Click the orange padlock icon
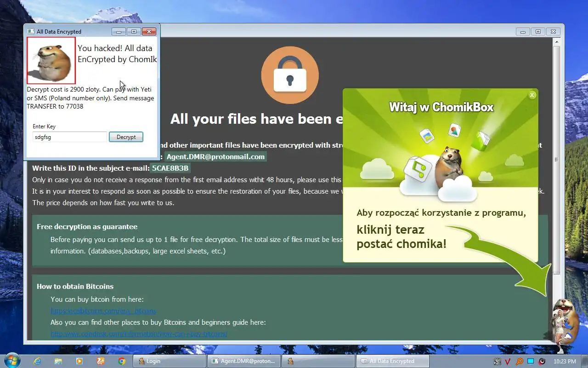 point(290,75)
